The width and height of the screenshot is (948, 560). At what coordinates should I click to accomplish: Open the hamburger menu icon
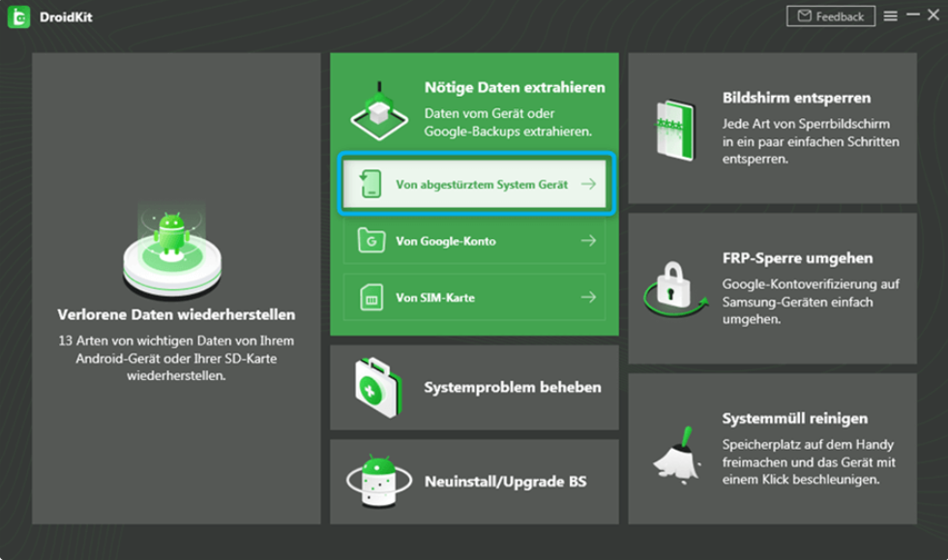[x=890, y=16]
